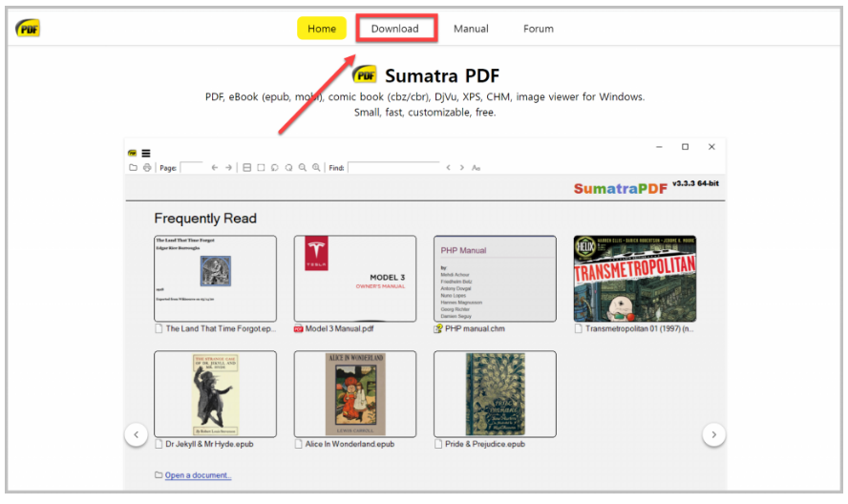This screenshot has width=848, height=504.
Task: Open The Land That Time Forgot thumbnail
Action: [215, 279]
